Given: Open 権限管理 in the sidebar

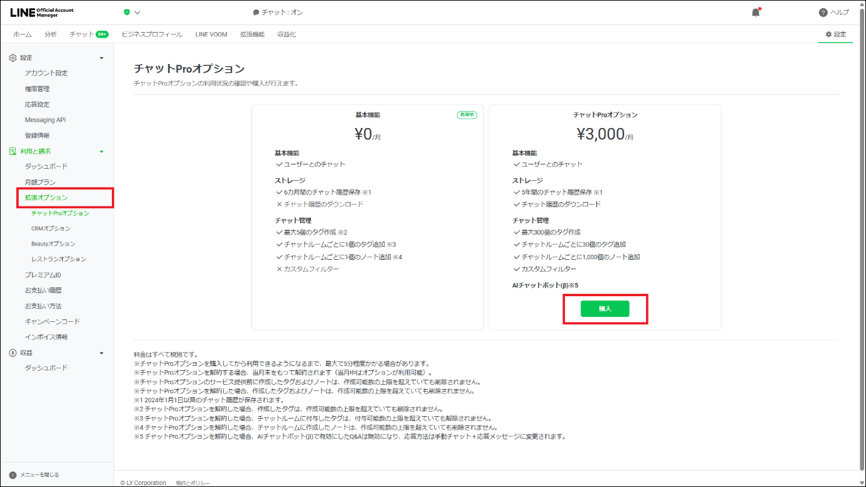Looking at the screenshot, I should click(x=37, y=88).
